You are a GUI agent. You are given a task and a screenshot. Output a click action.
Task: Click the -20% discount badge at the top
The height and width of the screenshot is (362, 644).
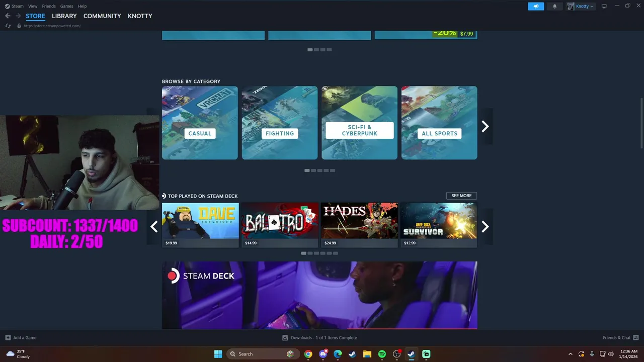445,33
